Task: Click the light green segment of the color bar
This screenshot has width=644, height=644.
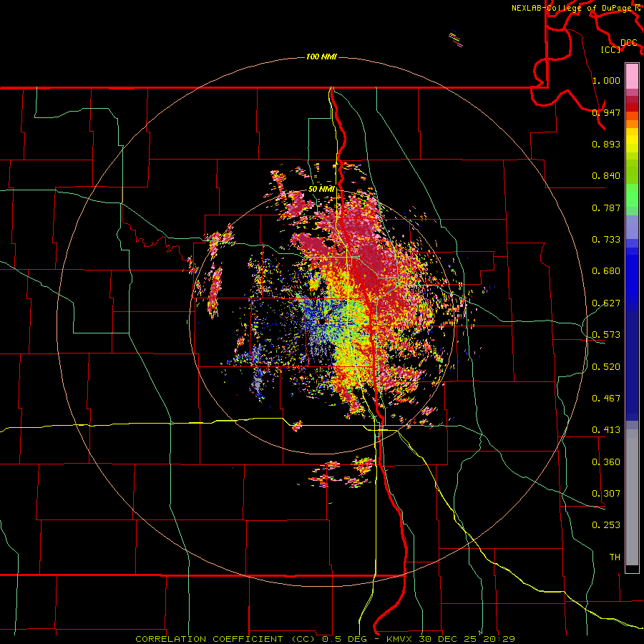Action: point(632,195)
